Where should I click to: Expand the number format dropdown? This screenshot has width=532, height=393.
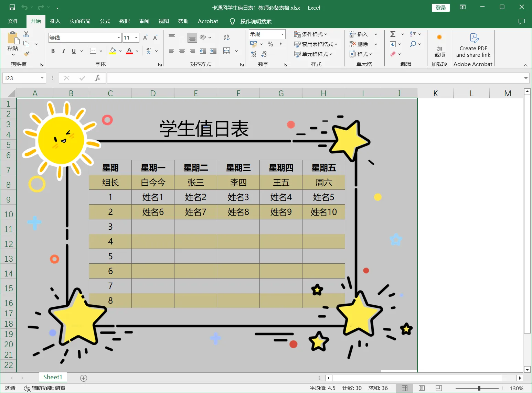point(283,34)
